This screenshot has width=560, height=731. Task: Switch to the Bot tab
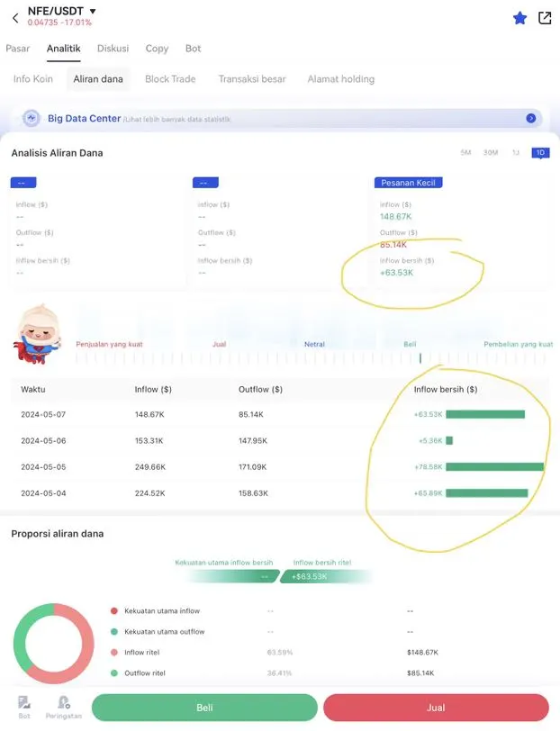click(193, 49)
